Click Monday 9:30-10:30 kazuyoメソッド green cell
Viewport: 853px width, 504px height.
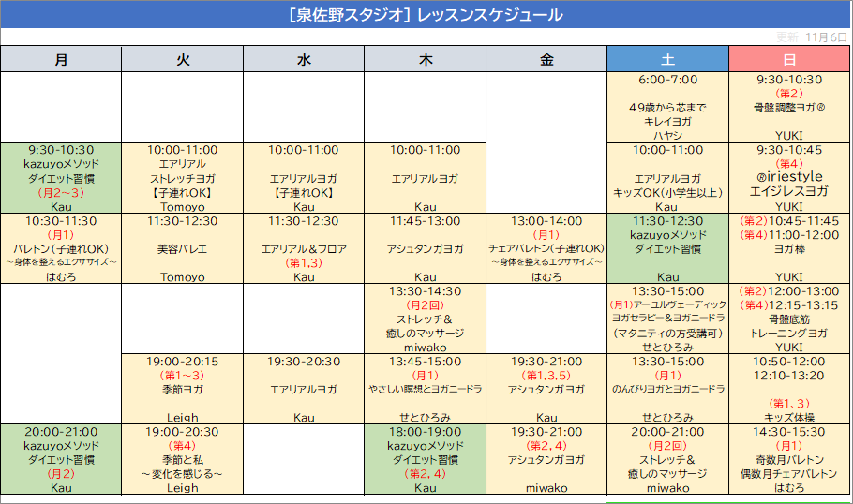coord(61,178)
